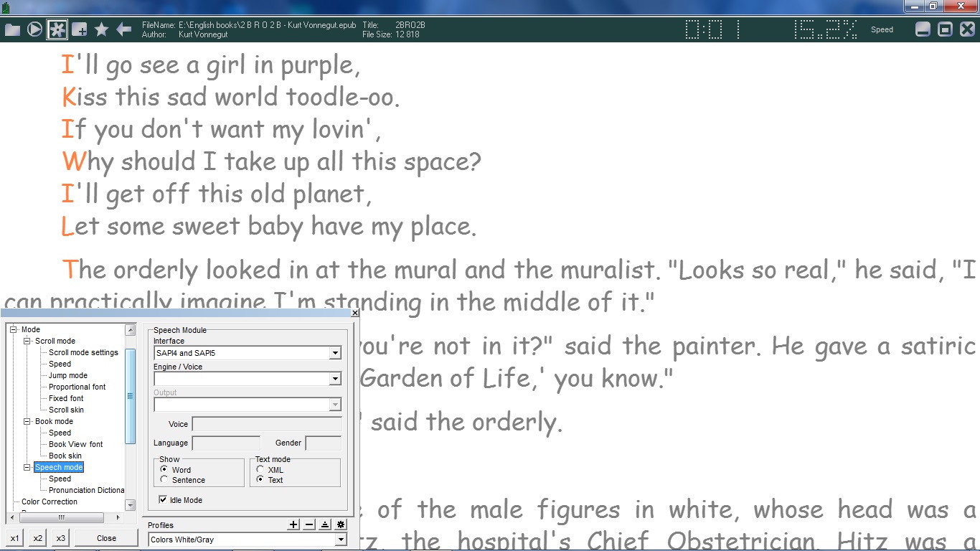Select Scroll mode settings in the tree
This screenshot has width=980, height=551.
(83, 352)
